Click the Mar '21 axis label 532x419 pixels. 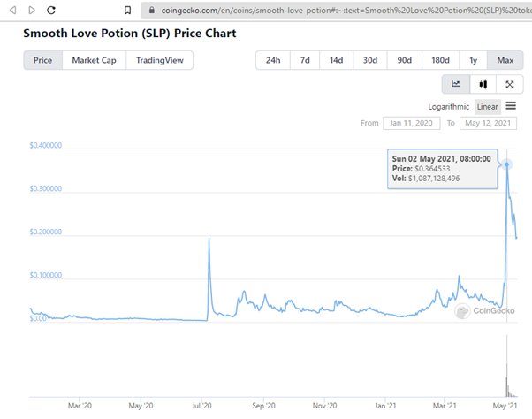point(445,406)
